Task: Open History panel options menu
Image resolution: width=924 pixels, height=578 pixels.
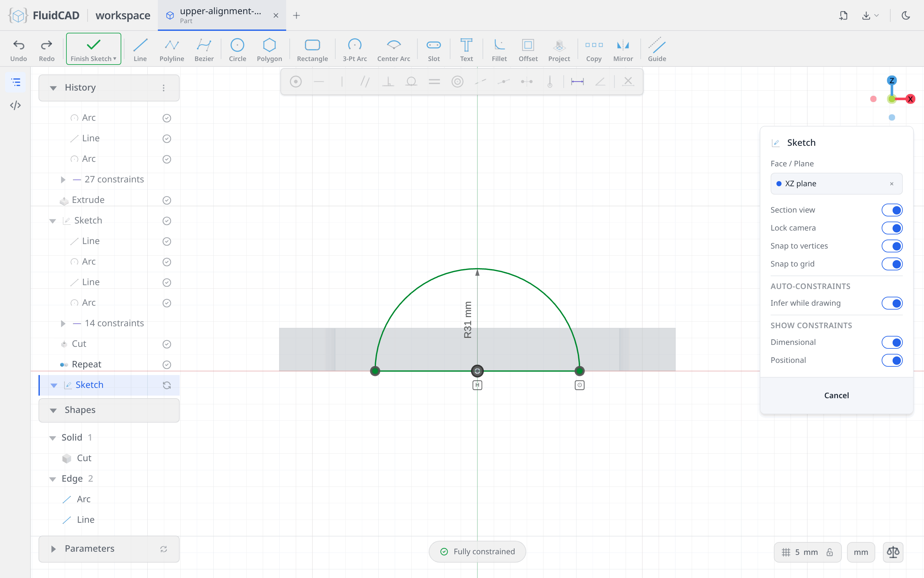Action: [x=163, y=88]
